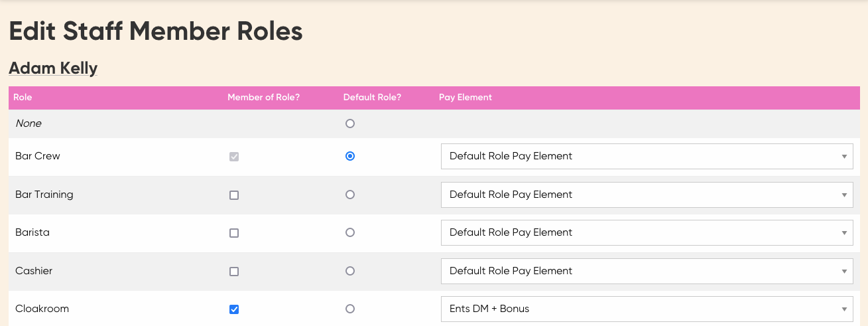Uncheck Cloakroom role membership

233,309
